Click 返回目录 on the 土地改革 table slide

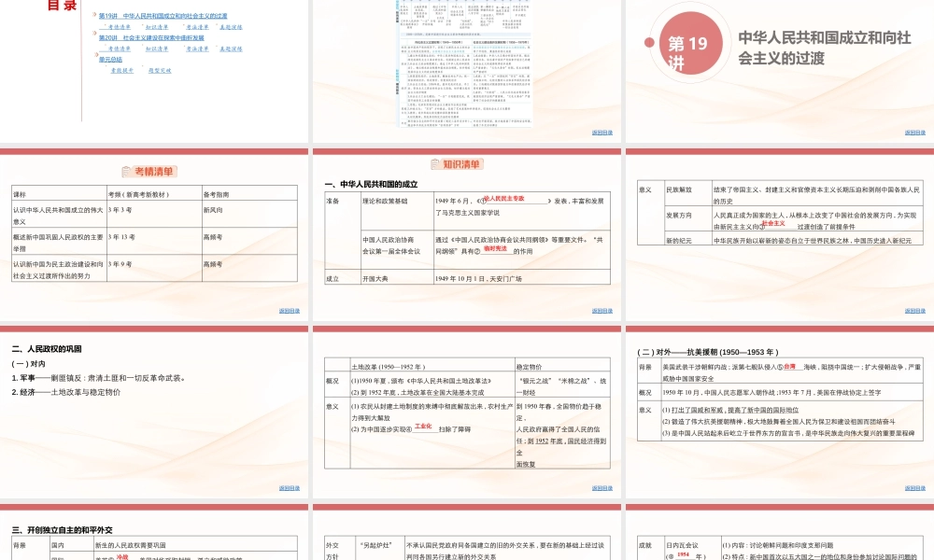pos(602,488)
